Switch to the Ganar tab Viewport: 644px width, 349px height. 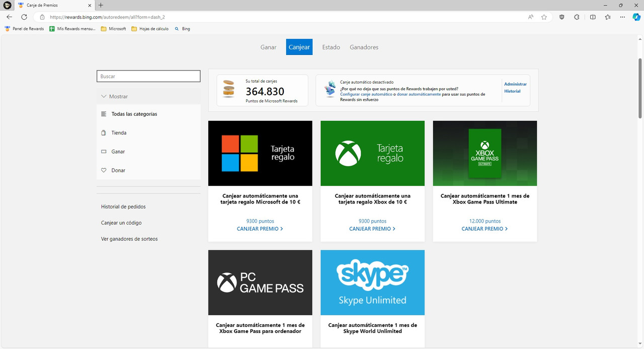click(x=268, y=47)
